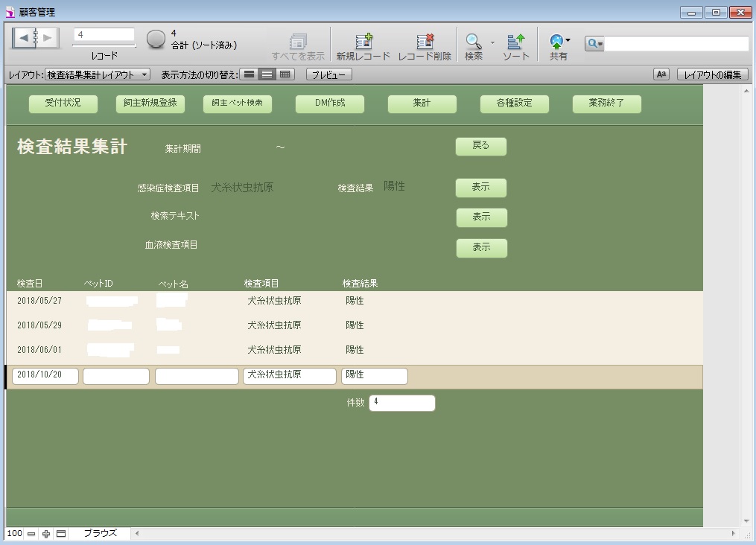756x545 pixels.
Task: Click the Delete Record (レコード削除) icon
Action: click(425, 42)
